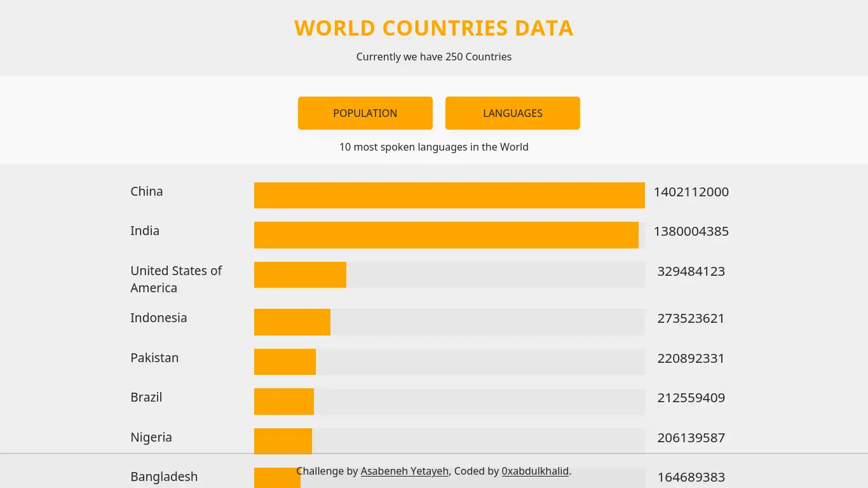Click the World Countries Data heading
This screenshot has width=868, height=488.
pyautogui.click(x=434, y=29)
